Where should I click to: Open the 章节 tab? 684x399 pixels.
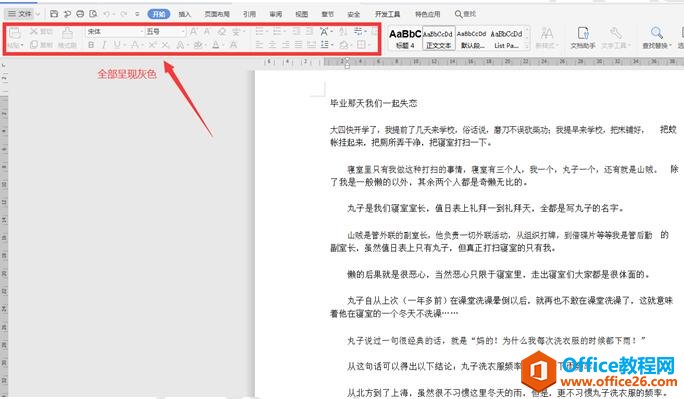pyautogui.click(x=327, y=14)
